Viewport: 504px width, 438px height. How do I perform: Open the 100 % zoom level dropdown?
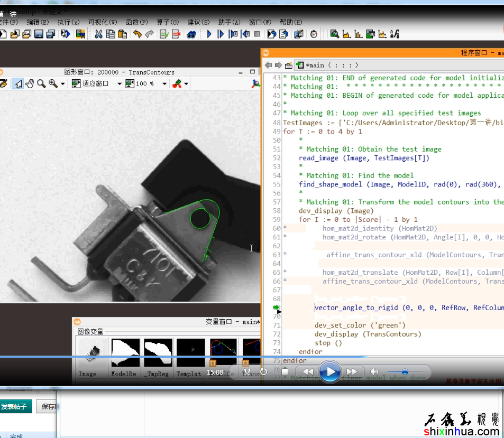[164, 84]
